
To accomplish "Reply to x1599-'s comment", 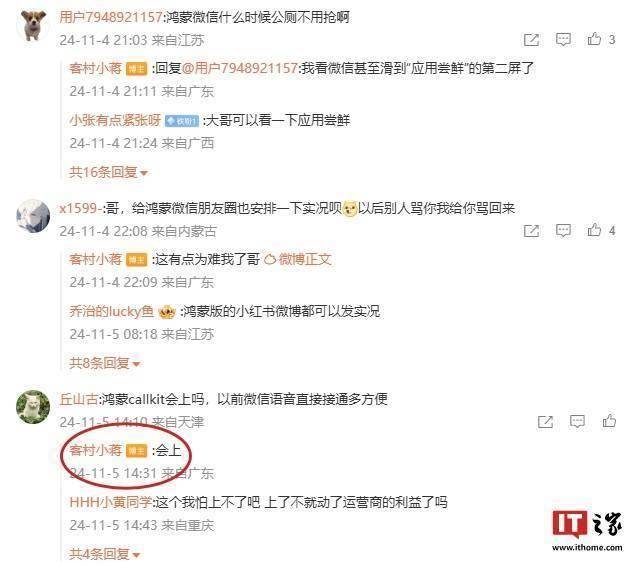I will (x=563, y=231).
